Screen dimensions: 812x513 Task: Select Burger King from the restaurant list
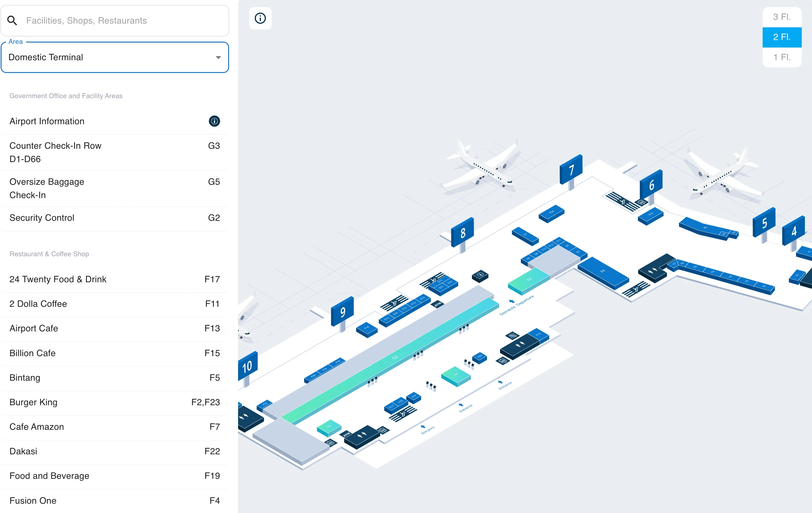[x=115, y=402]
